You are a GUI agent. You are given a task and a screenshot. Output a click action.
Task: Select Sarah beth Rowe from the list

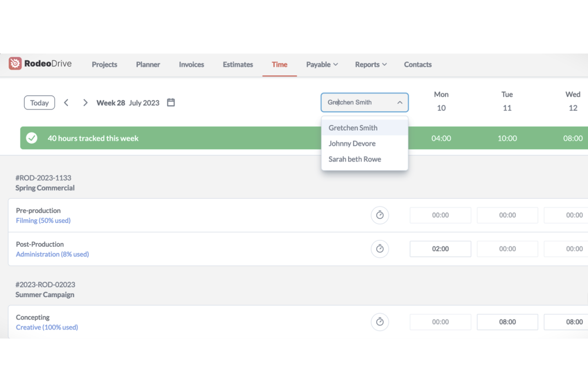364,159
